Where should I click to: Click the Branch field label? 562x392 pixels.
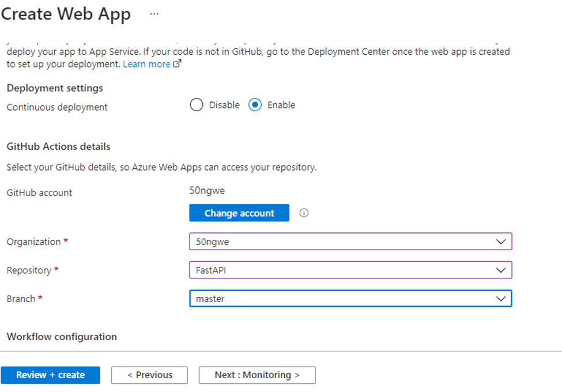point(21,299)
